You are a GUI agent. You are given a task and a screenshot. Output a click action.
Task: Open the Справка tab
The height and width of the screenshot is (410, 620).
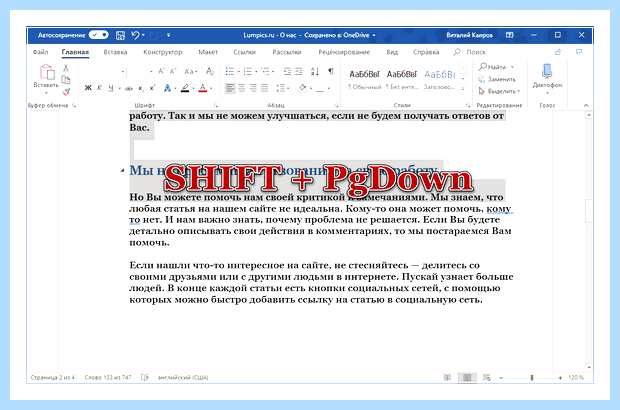point(426,52)
